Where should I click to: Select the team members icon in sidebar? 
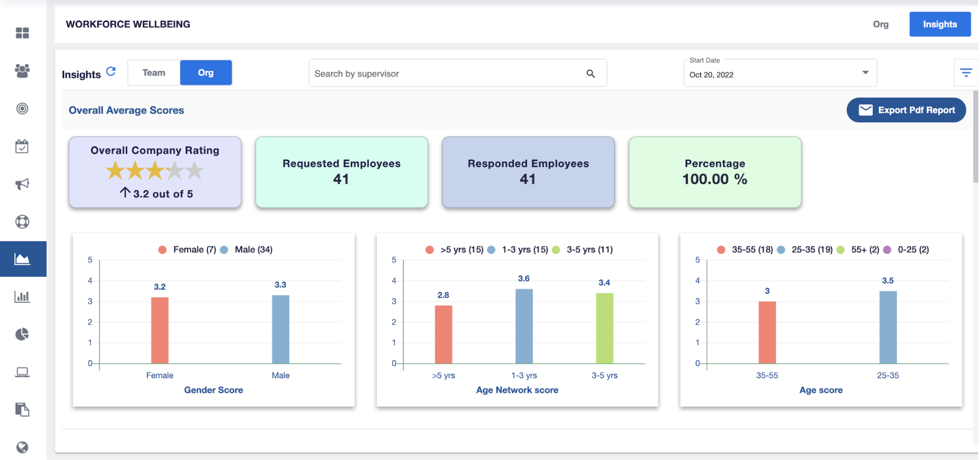pyautogui.click(x=22, y=70)
